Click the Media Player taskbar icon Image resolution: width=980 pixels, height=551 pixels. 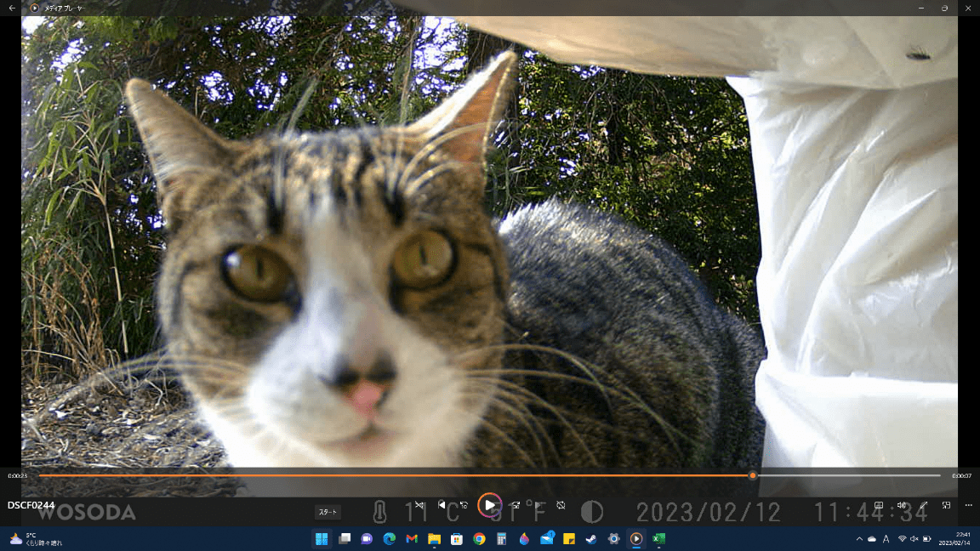[x=636, y=538]
